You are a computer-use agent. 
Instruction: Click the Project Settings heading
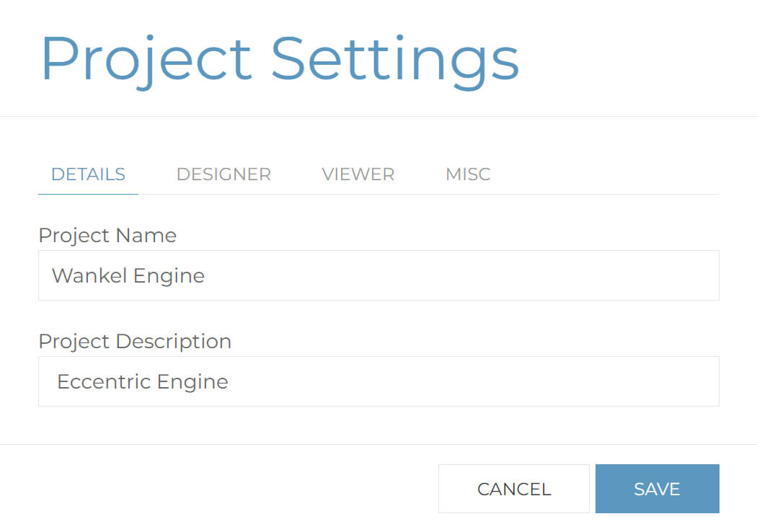[280, 58]
